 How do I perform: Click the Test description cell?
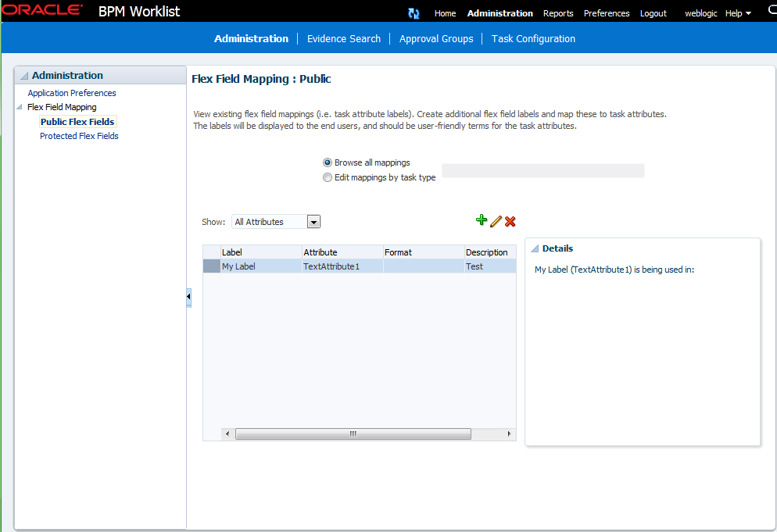click(490, 266)
